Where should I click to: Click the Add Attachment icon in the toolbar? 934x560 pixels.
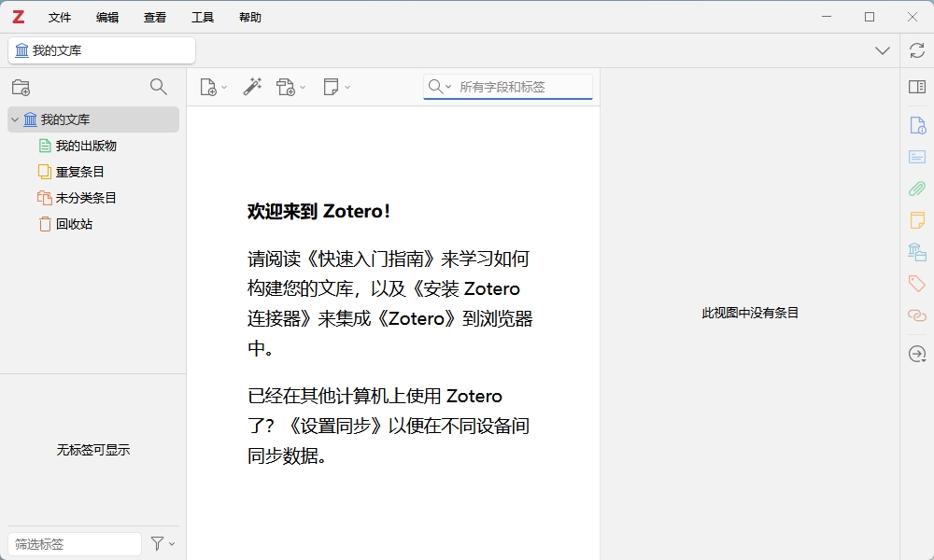point(286,86)
